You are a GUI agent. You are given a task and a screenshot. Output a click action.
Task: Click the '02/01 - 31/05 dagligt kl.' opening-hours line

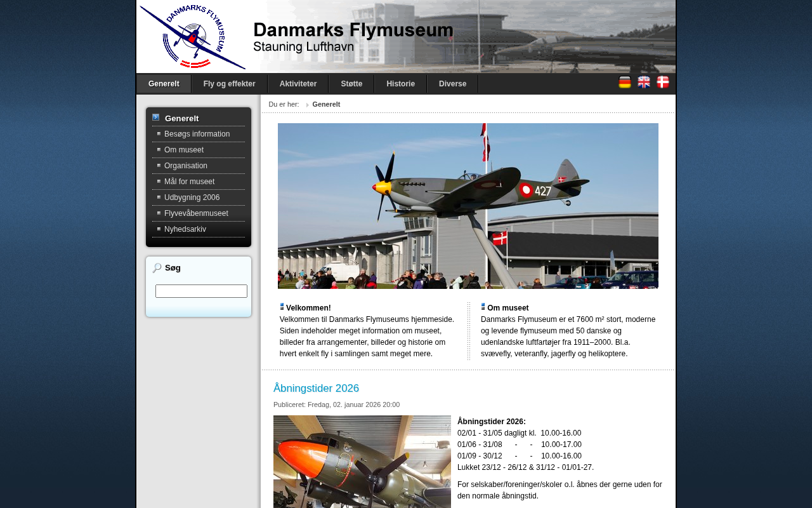519,433
